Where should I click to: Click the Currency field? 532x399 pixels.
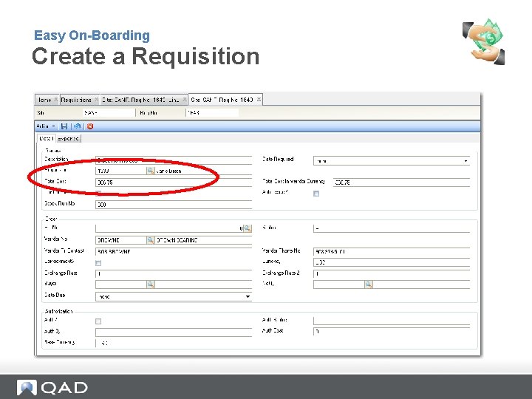(392, 262)
